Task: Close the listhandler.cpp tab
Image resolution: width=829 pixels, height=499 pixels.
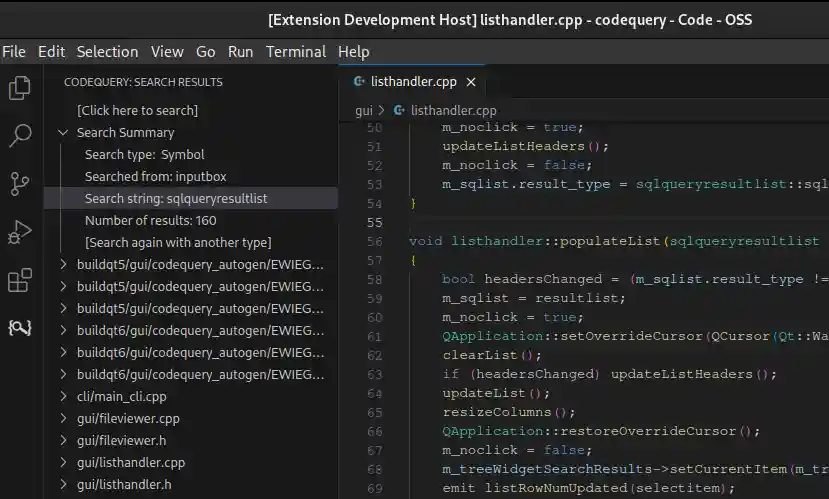Action: pos(471,82)
